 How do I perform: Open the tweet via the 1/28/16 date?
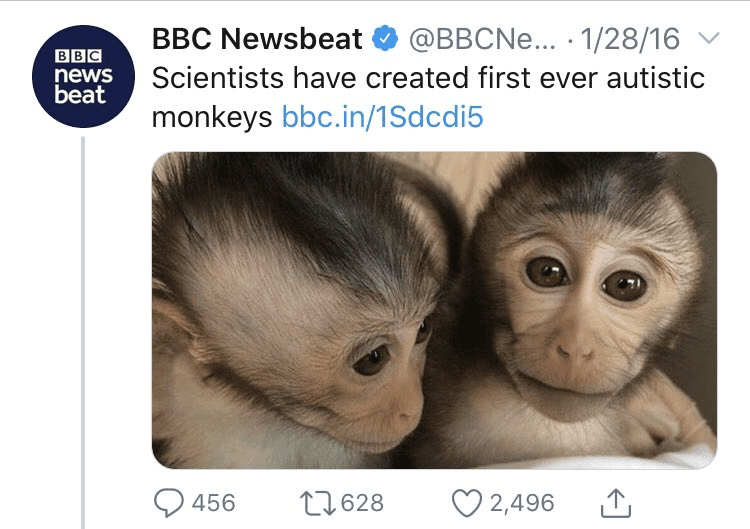(x=629, y=39)
